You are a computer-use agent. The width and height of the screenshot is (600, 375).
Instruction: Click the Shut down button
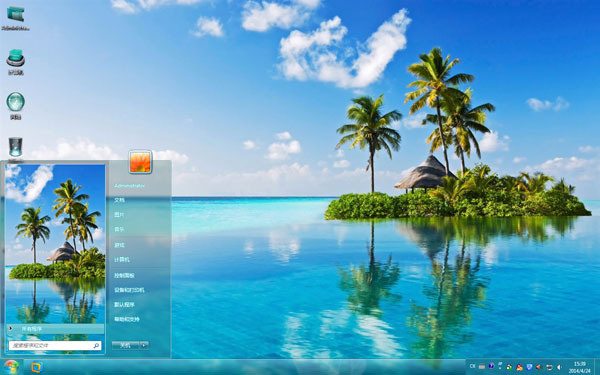tap(126, 345)
